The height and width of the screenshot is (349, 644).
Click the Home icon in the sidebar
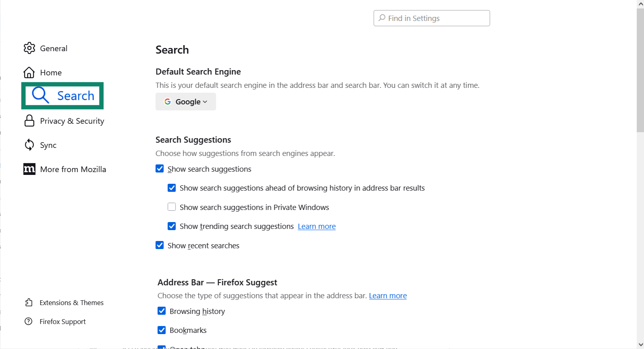pos(29,72)
